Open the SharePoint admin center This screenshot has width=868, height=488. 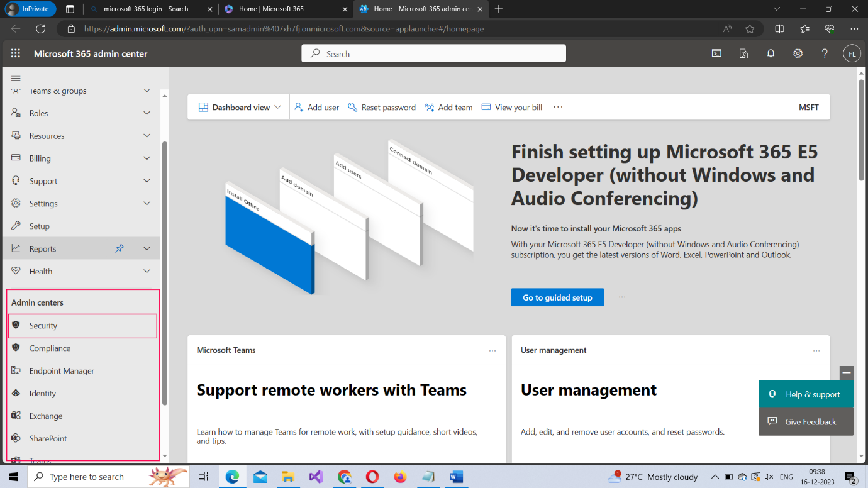point(82,439)
